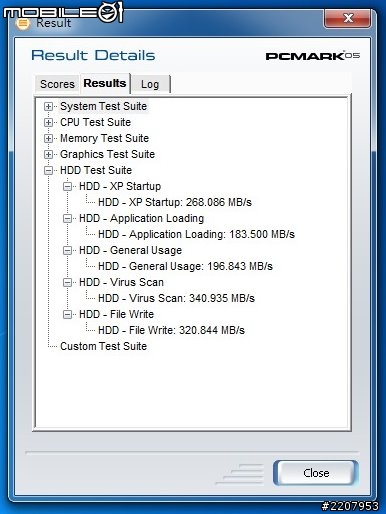This screenshot has height=514, width=386.
Task: Select the CPU Test Suite row
Action: pos(95,122)
